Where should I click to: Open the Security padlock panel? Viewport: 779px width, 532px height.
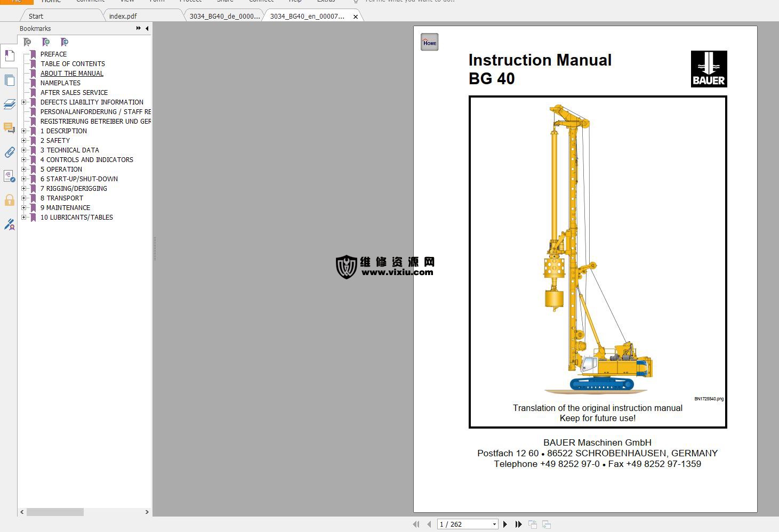tap(9, 200)
